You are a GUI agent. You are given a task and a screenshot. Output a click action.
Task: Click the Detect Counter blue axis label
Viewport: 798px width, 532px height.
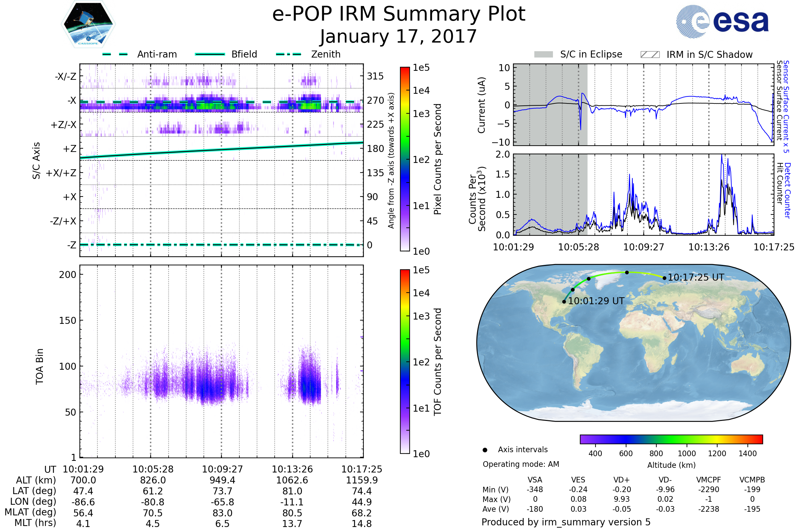(787, 191)
